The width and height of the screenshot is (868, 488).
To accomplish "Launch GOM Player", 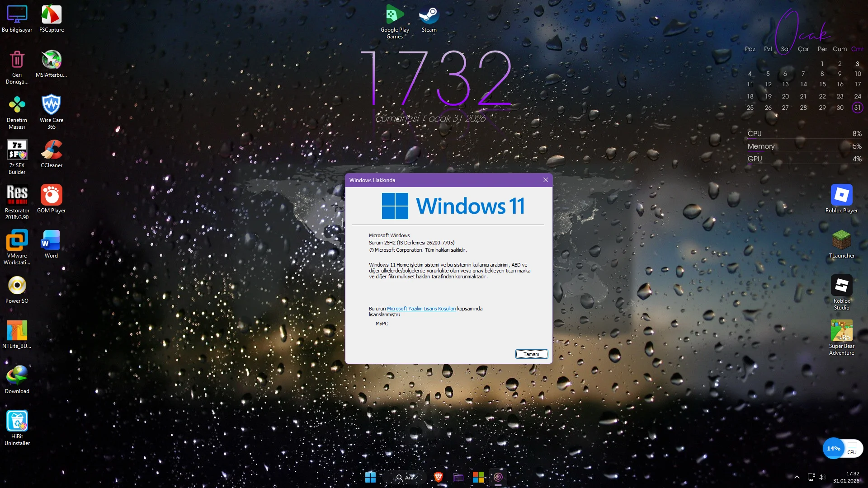I will tap(51, 195).
